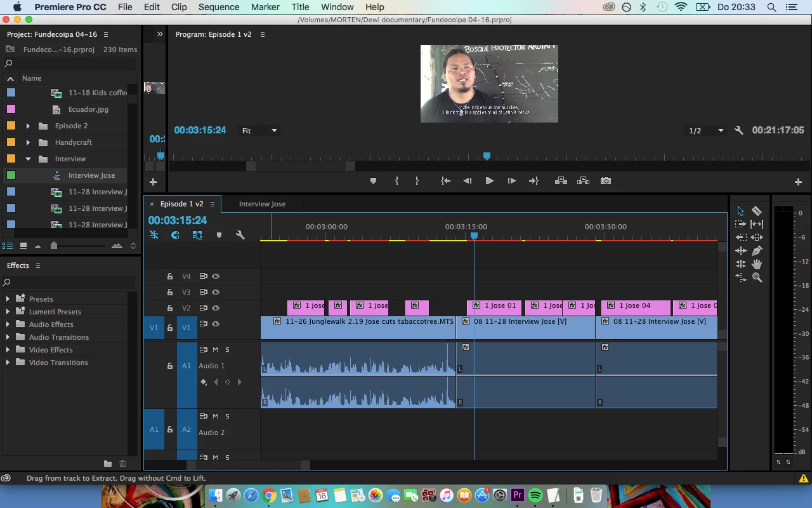Select the Track Select Forward tool
This screenshot has width=812, height=508.
(740, 224)
